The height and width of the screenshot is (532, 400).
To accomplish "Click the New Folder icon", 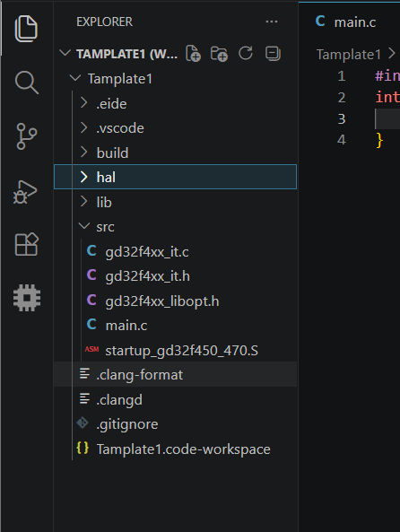I will point(219,54).
